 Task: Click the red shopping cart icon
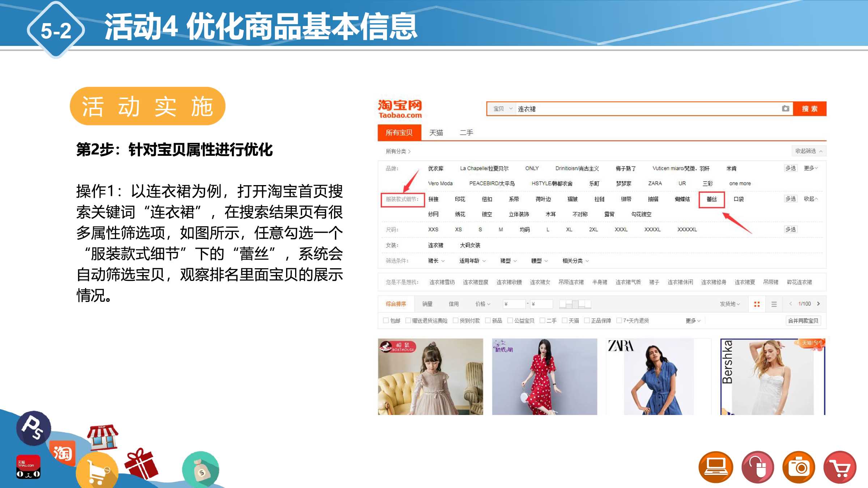click(x=840, y=467)
